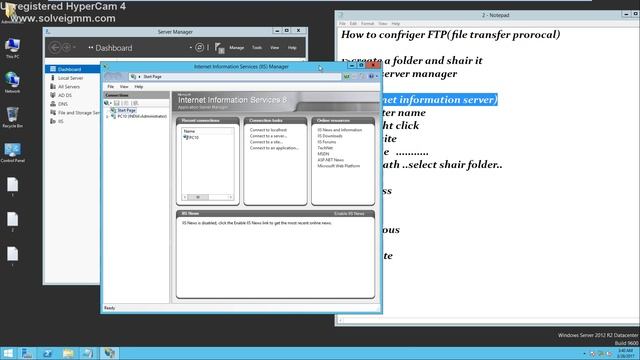Open the Help menu in IIS Manager
Viewport: 640px width, 360px height.
click(x=139, y=87)
